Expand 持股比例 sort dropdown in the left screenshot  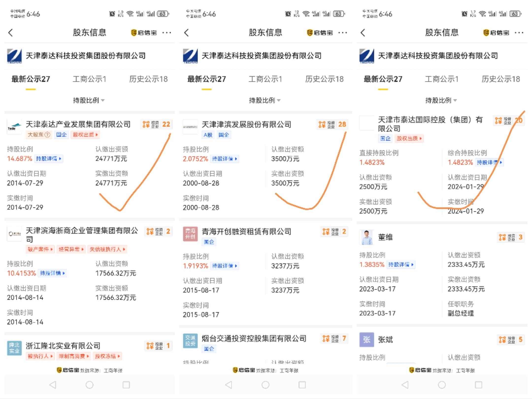pos(89,100)
